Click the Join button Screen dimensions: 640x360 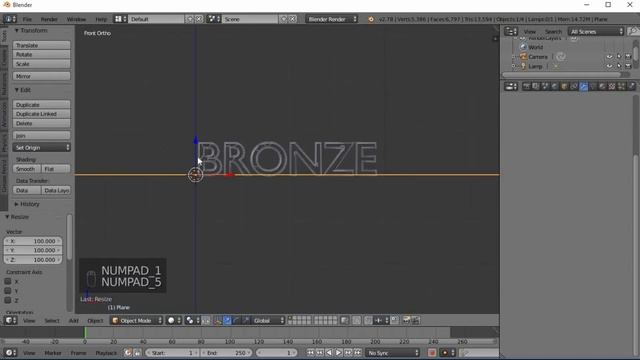(x=41, y=136)
